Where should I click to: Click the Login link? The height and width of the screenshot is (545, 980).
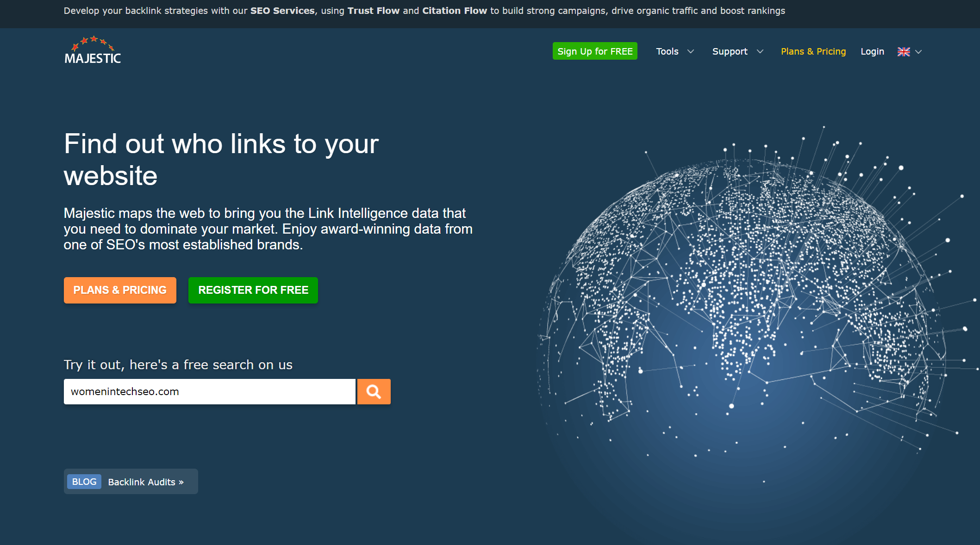click(872, 51)
